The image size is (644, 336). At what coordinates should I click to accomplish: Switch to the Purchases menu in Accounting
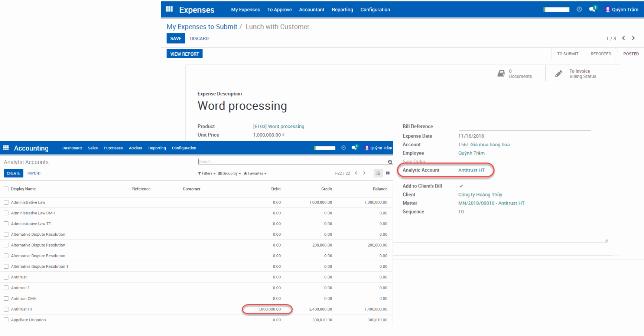(113, 148)
